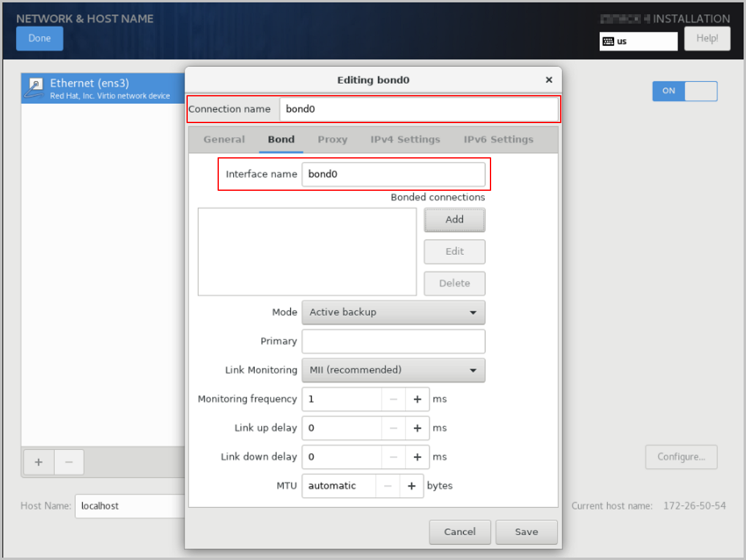Viewport: 746px width, 560px height.
Task: Increase Monitoring frequency with plus button
Action: 417,399
